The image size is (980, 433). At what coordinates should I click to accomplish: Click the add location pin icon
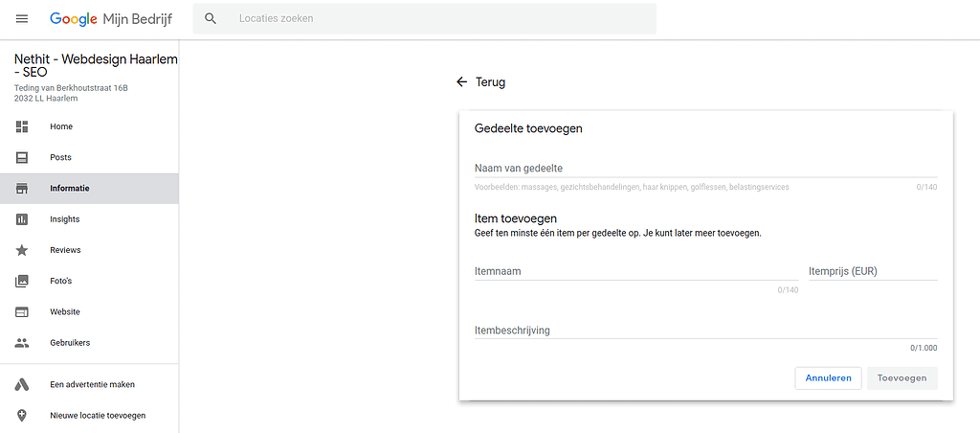22,416
